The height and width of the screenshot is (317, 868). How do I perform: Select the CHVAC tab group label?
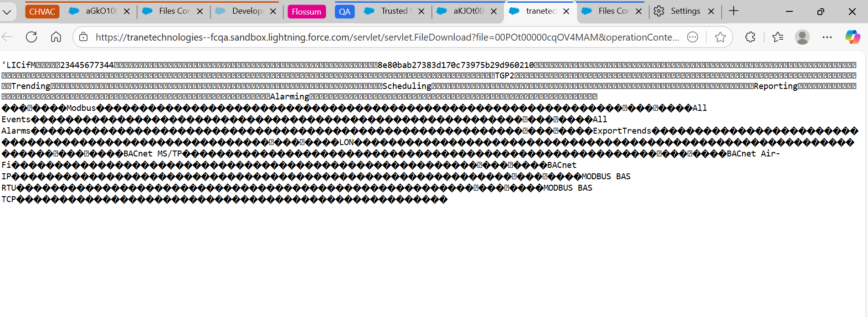tap(42, 12)
